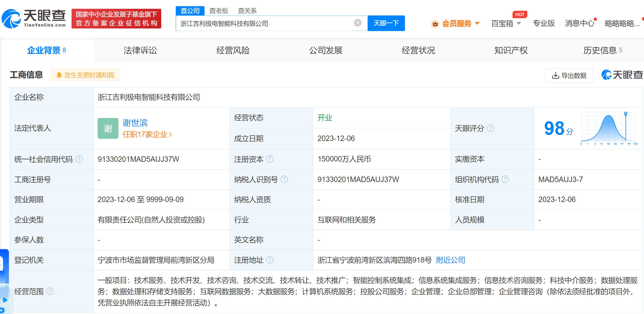
Task: Open help icon next to 统一社会信用代码
Action: pos(79,159)
